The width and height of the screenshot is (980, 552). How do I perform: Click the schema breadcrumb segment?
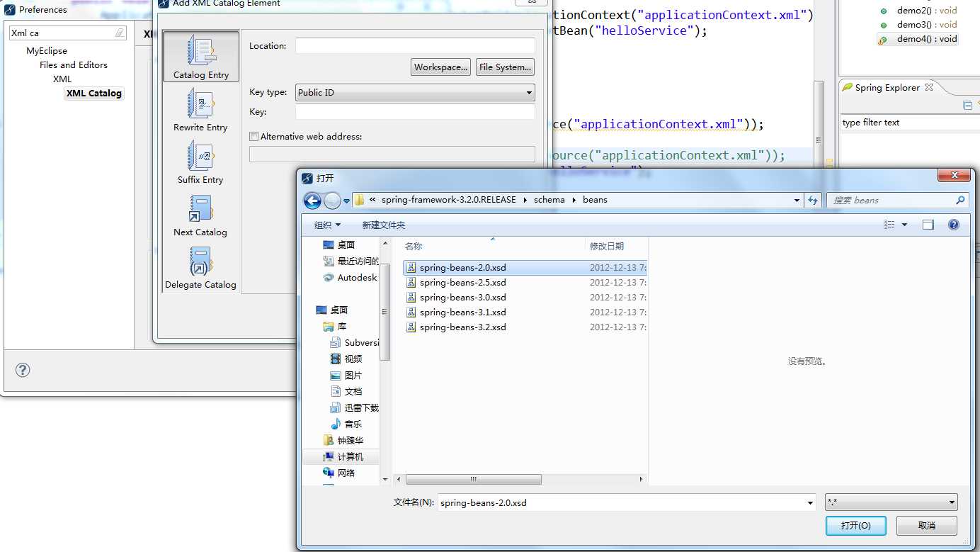pos(549,200)
